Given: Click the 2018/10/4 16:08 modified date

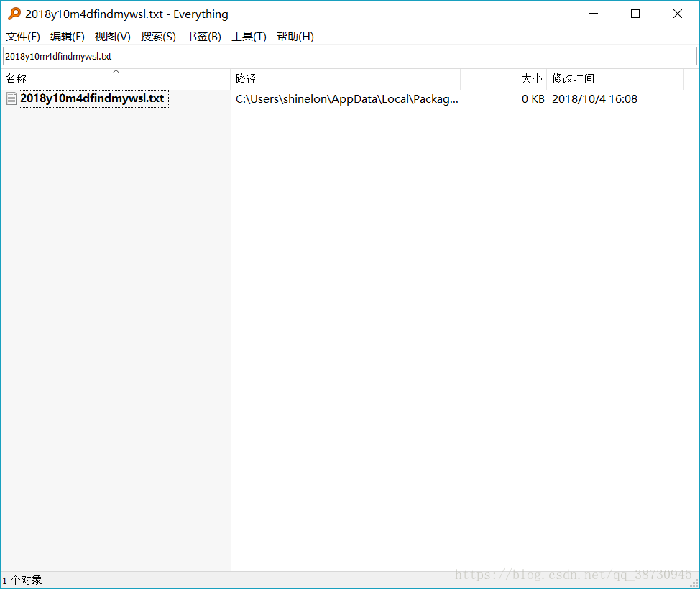Looking at the screenshot, I should (x=594, y=99).
